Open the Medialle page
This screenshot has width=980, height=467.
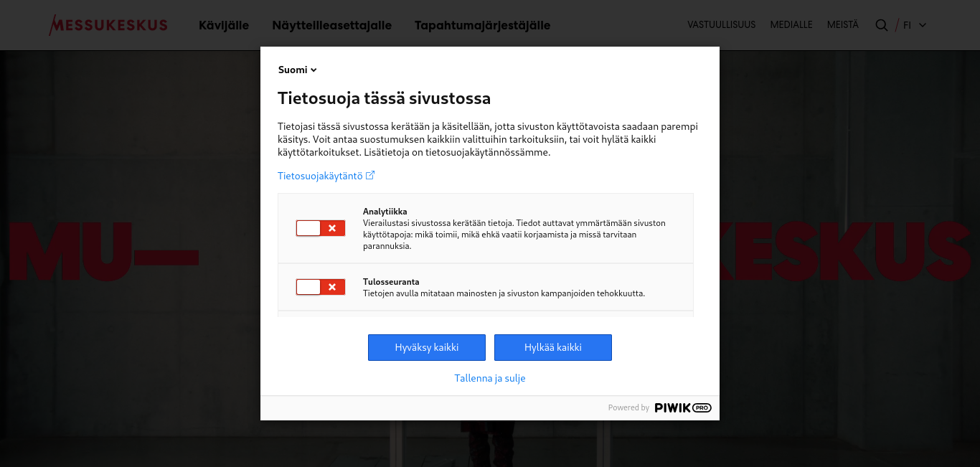[x=791, y=24]
